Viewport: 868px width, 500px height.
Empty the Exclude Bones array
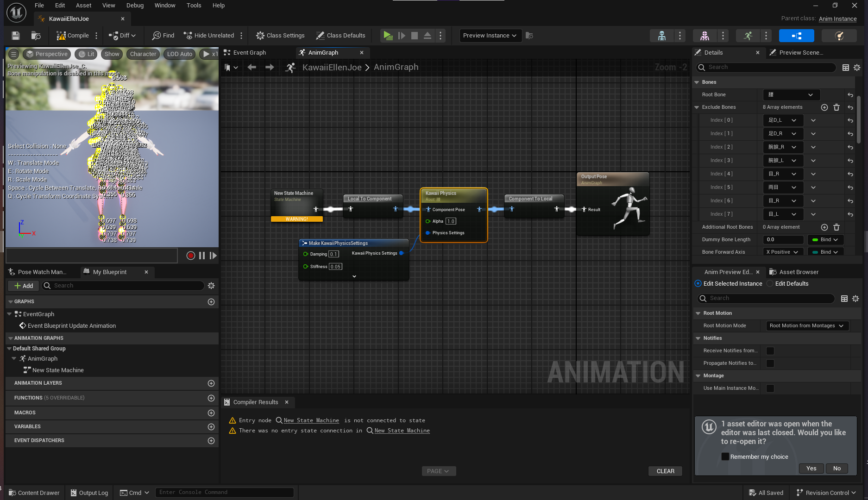(837, 107)
